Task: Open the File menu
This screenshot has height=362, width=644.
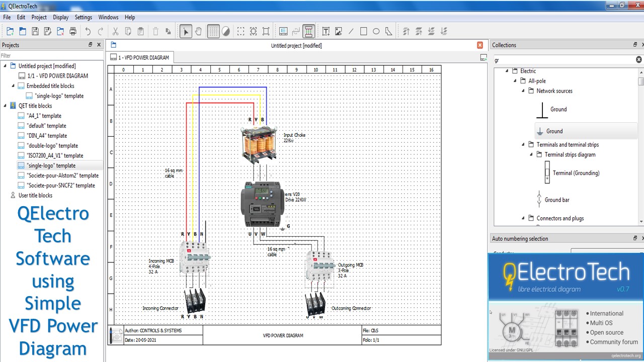Action: click(x=7, y=17)
